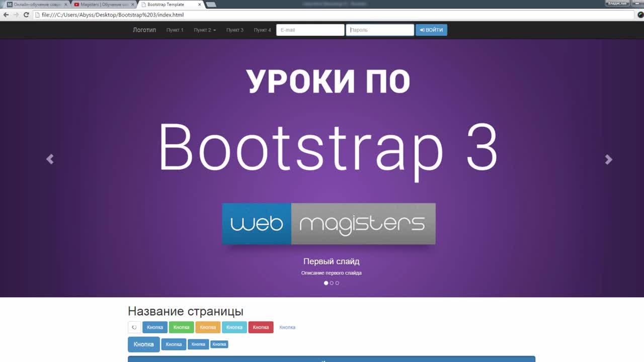The width and height of the screenshot is (644, 362).
Task: Click the УРОКИ ПО slide heading
Action: click(329, 81)
